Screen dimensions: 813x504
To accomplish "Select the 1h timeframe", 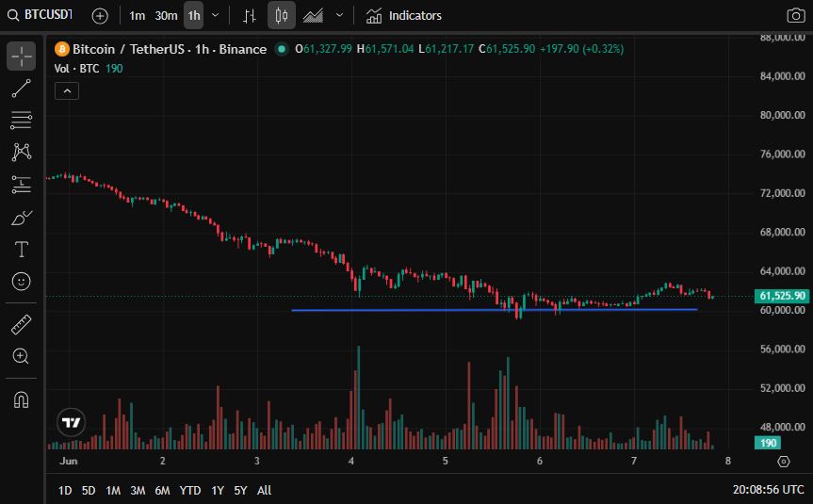I will click(194, 16).
